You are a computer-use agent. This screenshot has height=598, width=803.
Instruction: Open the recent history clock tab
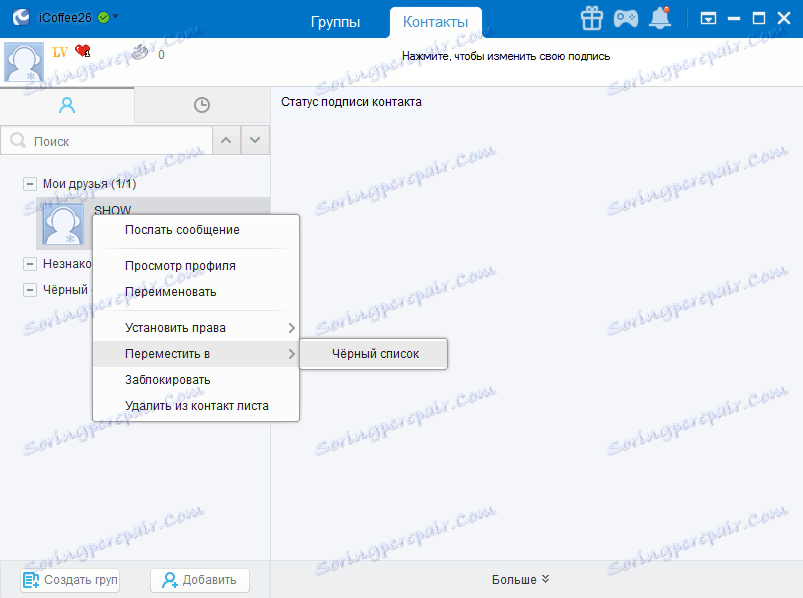coord(202,105)
